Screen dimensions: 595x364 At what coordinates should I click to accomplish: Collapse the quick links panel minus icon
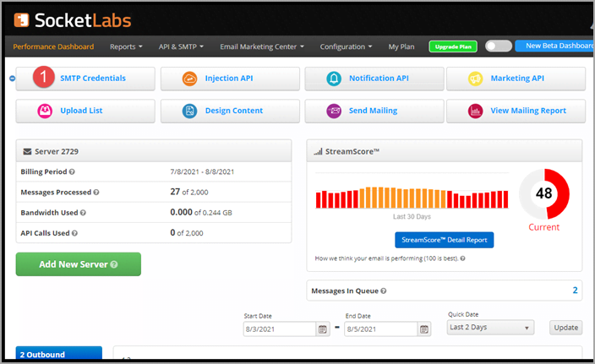pyautogui.click(x=12, y=78)
